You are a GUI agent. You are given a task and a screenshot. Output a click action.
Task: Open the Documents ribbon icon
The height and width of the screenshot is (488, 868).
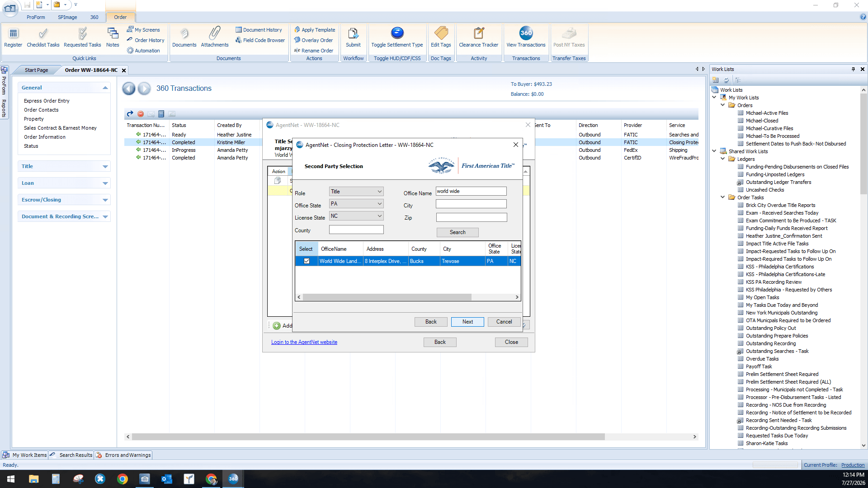tap(184, 37)
